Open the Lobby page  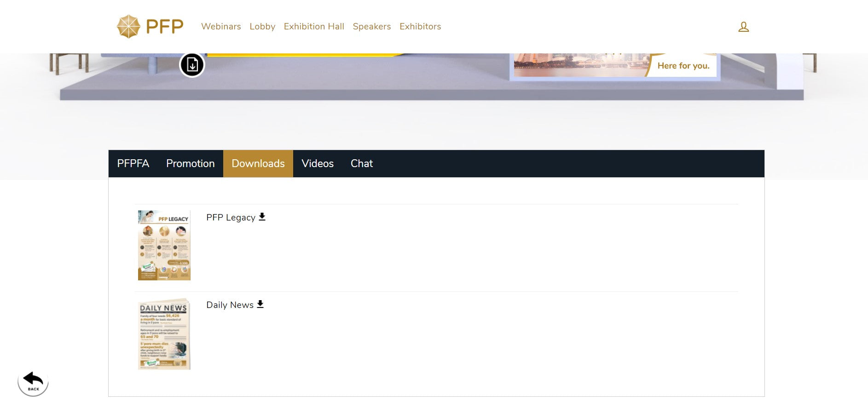[262, 27]
